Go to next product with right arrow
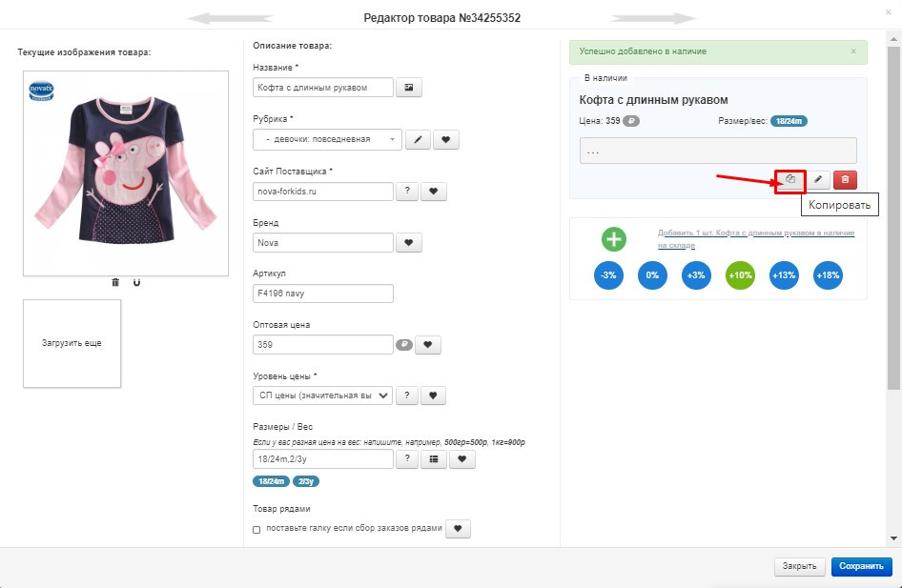The width and height of the screenshot is (902, 588). 653,18
